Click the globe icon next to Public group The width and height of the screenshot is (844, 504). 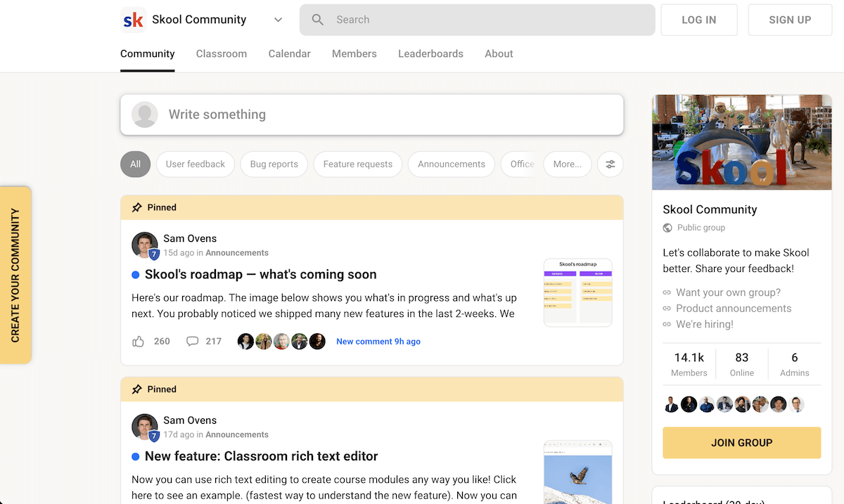point(667,227)
